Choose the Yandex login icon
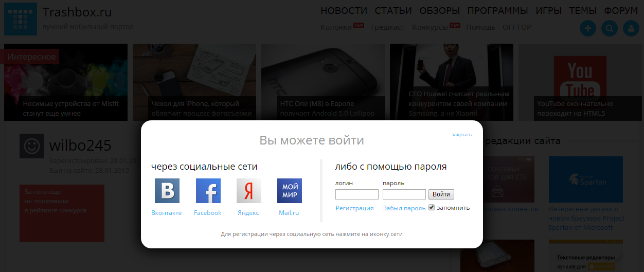 (249, 191)
